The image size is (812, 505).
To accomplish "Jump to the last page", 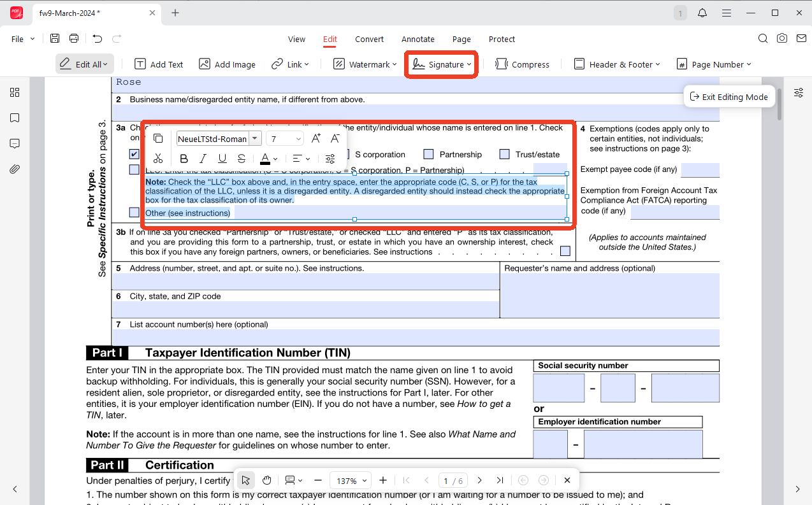I will [500, 480].
